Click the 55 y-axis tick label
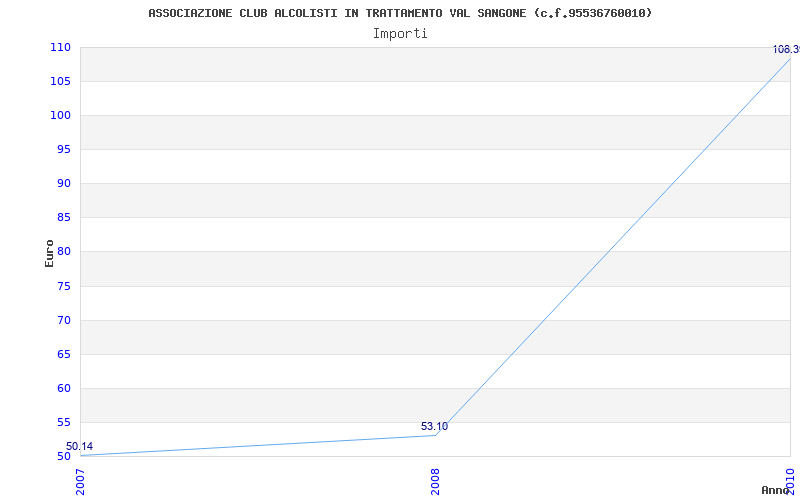 pos(64,422)
